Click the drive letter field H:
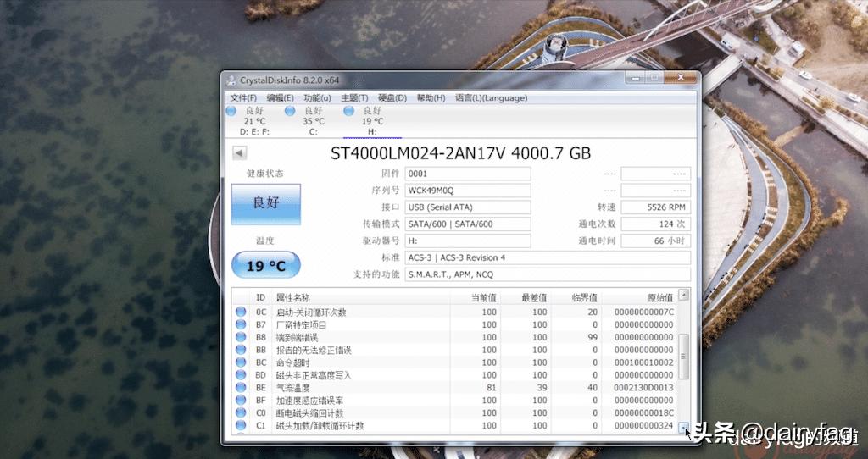The height and width of the screenshot is (459, 868). point(468,241)
